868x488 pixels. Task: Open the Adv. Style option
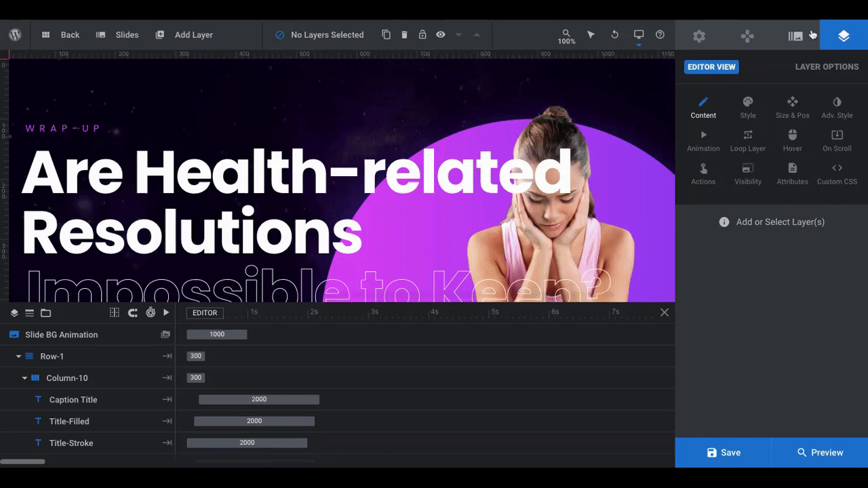coord(837,108)
